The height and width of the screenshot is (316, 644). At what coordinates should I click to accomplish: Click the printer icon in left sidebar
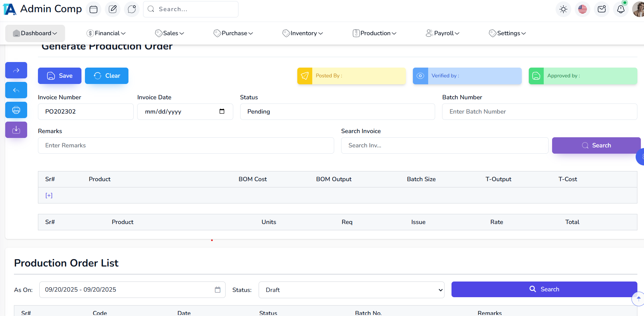[16, 110]
